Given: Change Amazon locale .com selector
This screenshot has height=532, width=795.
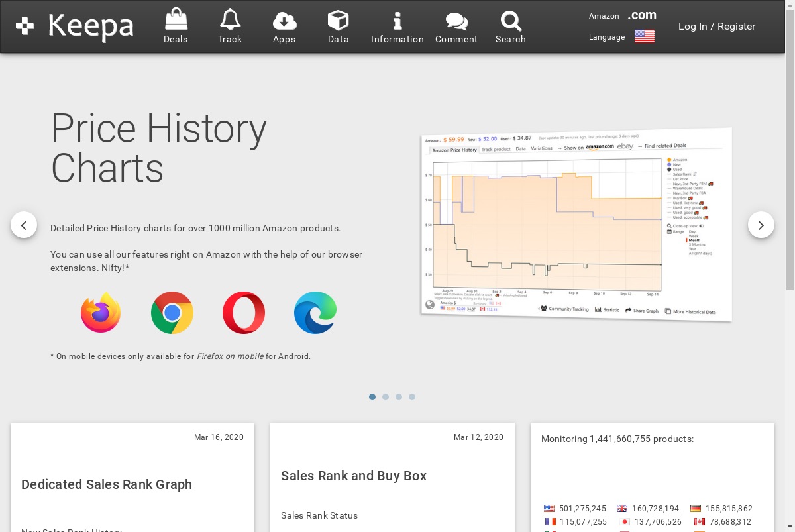Looking at the screenshot, I should coord(642,15).
